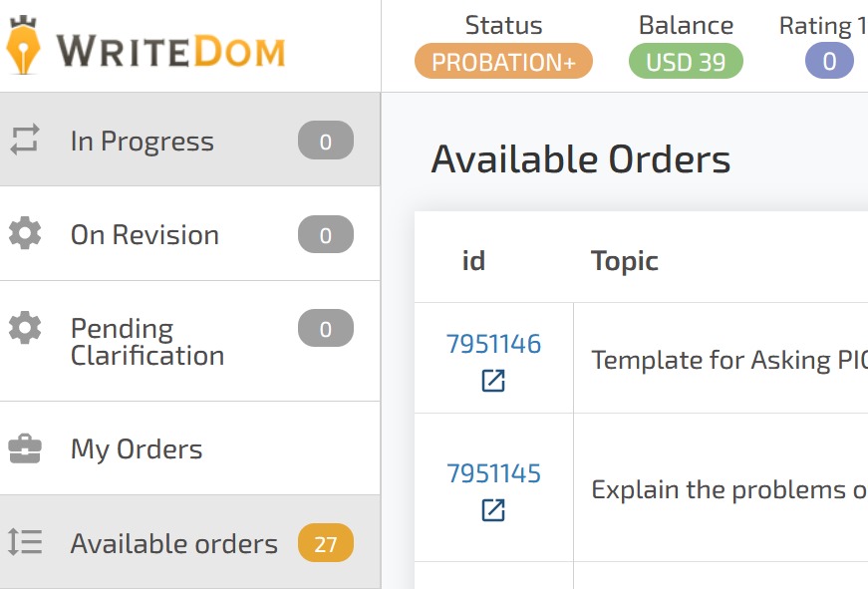Select Pending Clarification in sidebar
This screenshot has height=589, width=868.
point(146,342)
